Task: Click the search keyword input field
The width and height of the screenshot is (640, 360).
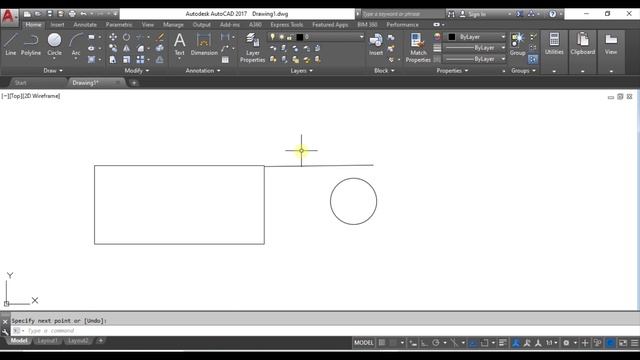Action: [400, 14]
